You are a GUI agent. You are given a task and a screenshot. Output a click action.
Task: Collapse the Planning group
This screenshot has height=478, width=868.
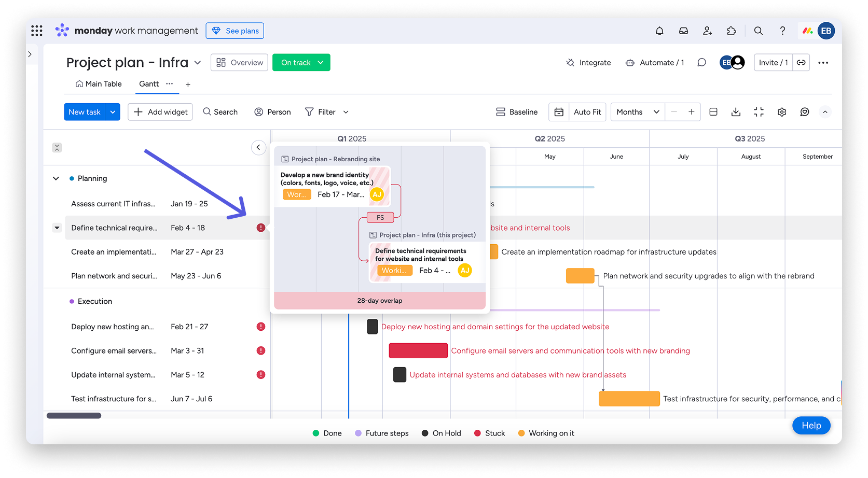(56, 178)
